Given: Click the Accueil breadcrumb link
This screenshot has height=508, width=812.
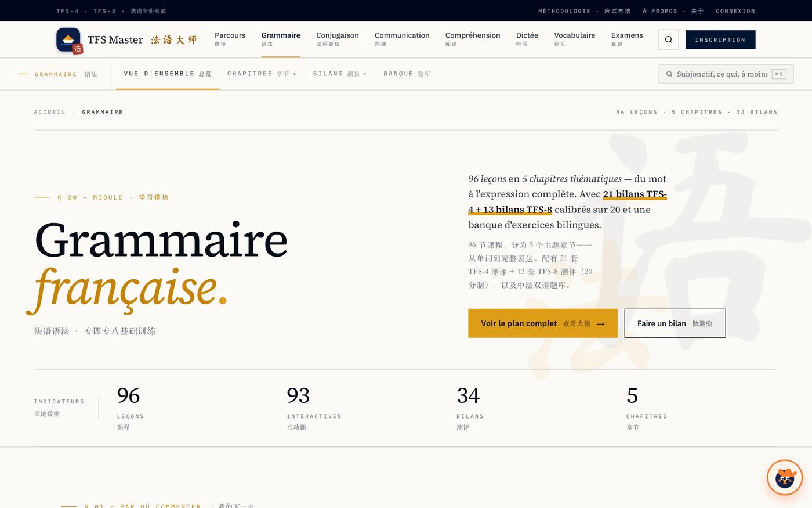Looking at the screenshot, I should 50,112.
